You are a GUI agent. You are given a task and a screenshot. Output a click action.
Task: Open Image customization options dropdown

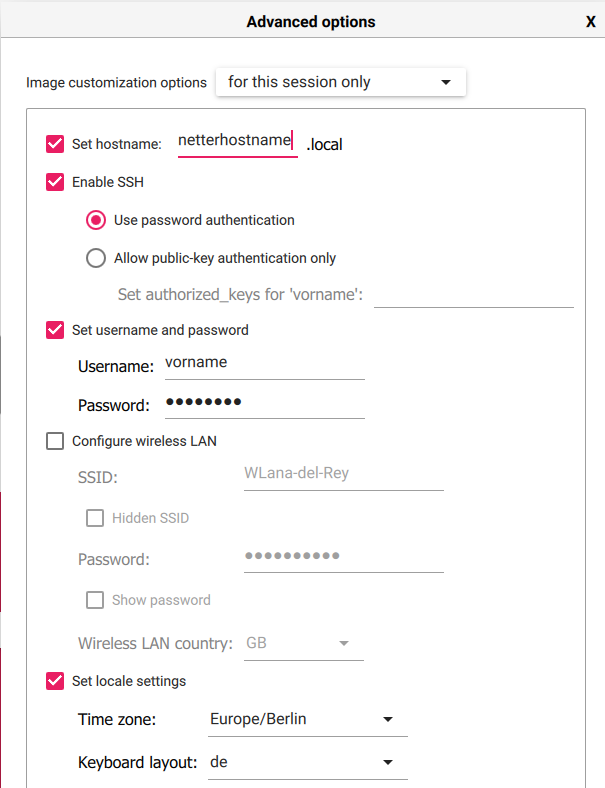coord(340,82)
